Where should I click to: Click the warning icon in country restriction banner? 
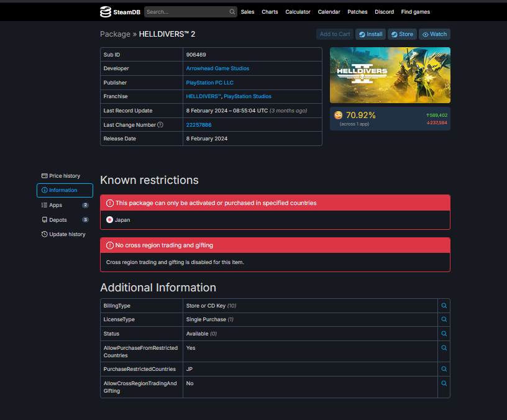click(x=110, y=203)
